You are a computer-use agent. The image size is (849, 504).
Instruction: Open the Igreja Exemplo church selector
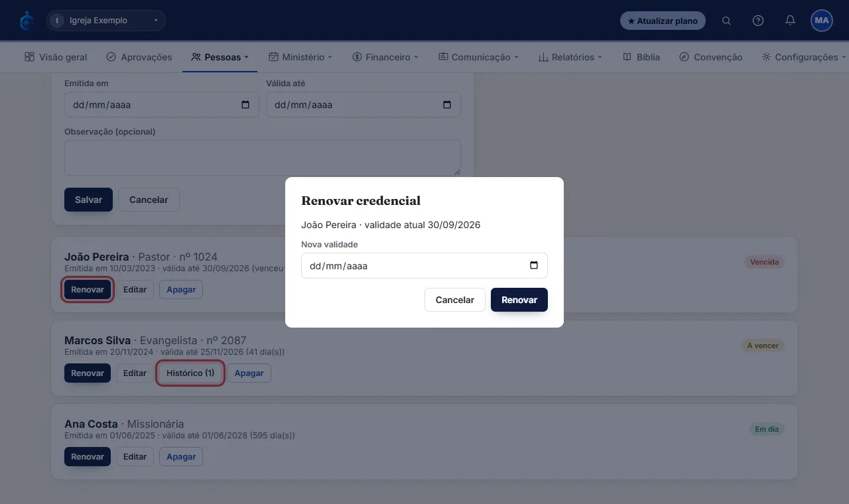(x=106, y=21)
